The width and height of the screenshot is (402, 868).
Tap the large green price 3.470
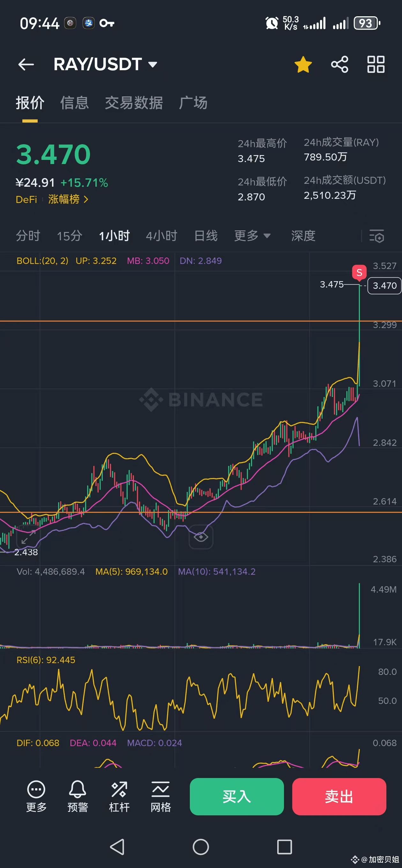pyautogui.click(x=53, y=154)
